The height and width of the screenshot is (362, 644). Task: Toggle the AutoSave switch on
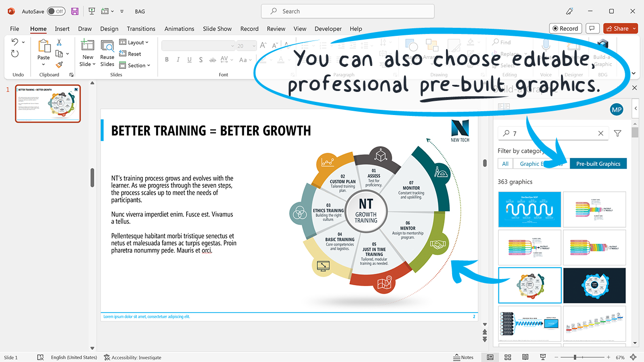(56, 11)
